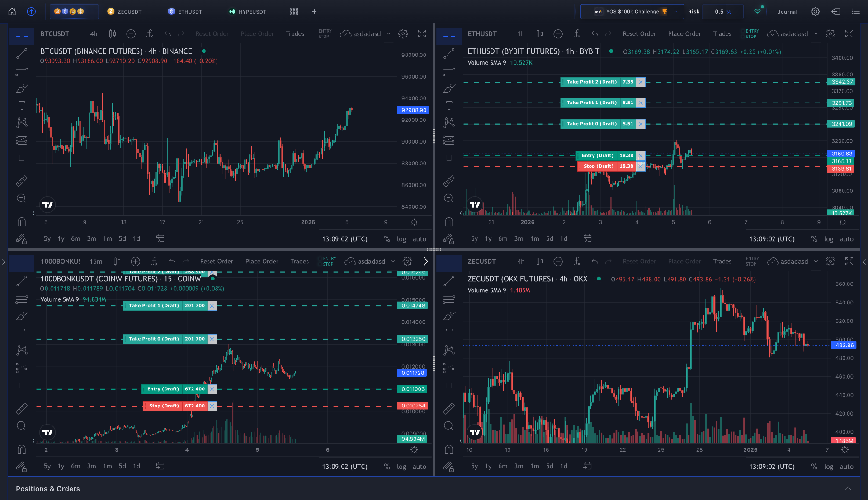Screen dimensions: 868x500
Task: Pick the brush tool in BTCUSDT chart
Action: point(22,89)
